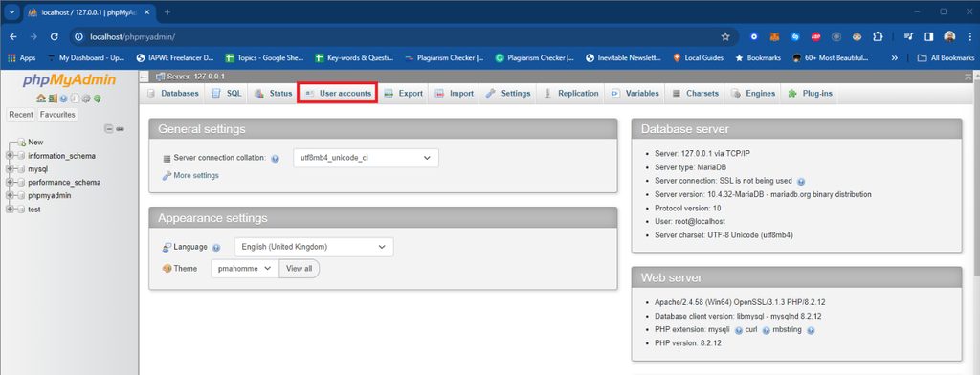The height and width of the screenshot is (375, 980).
Task: Switch to the Databases tab
Action: click(x=173, y=93)
